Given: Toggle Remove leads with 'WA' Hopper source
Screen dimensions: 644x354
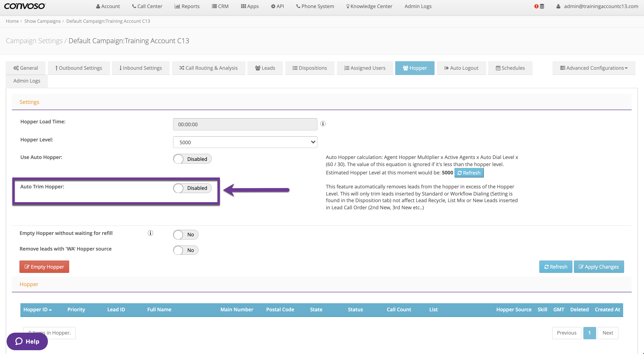Looking at the screenshot, I should point(186,250).
